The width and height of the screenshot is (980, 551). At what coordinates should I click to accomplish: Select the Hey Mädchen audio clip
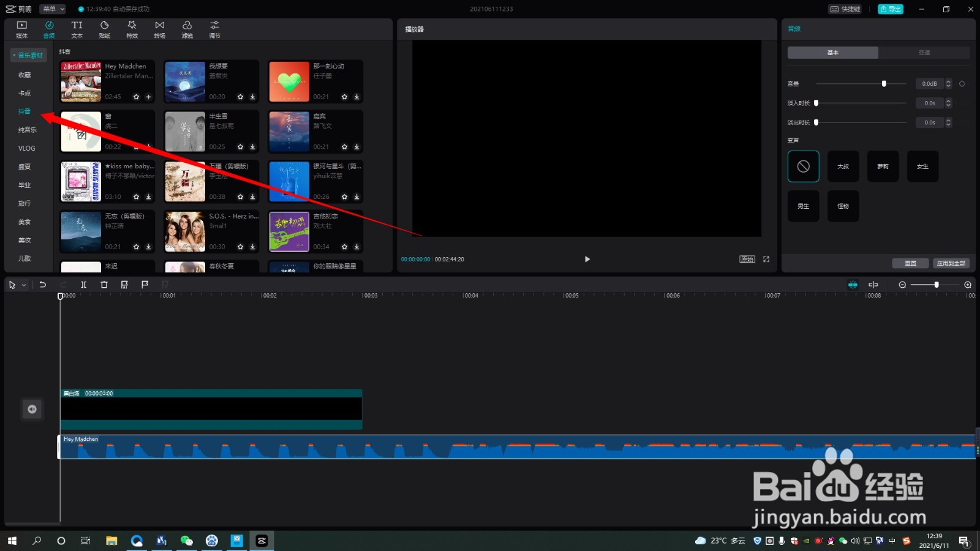(518, 447)
